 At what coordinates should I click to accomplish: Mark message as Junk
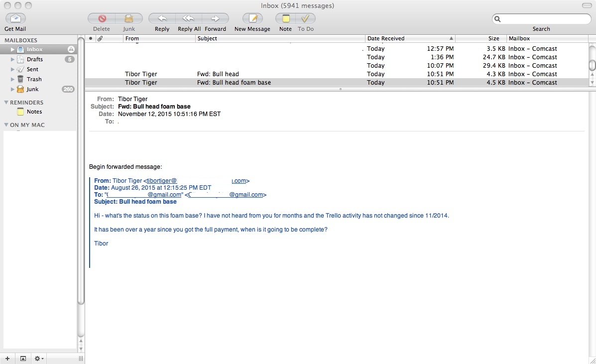click(x=129, y=18)
